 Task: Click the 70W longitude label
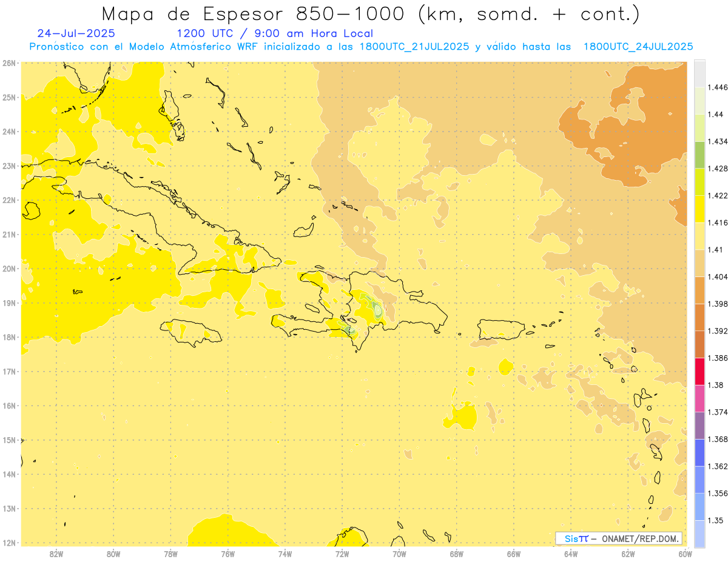[399, 554]
